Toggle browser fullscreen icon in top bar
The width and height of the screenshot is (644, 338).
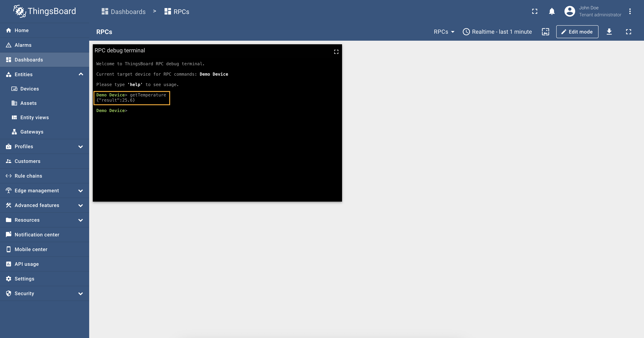click(x=535, y=11)
